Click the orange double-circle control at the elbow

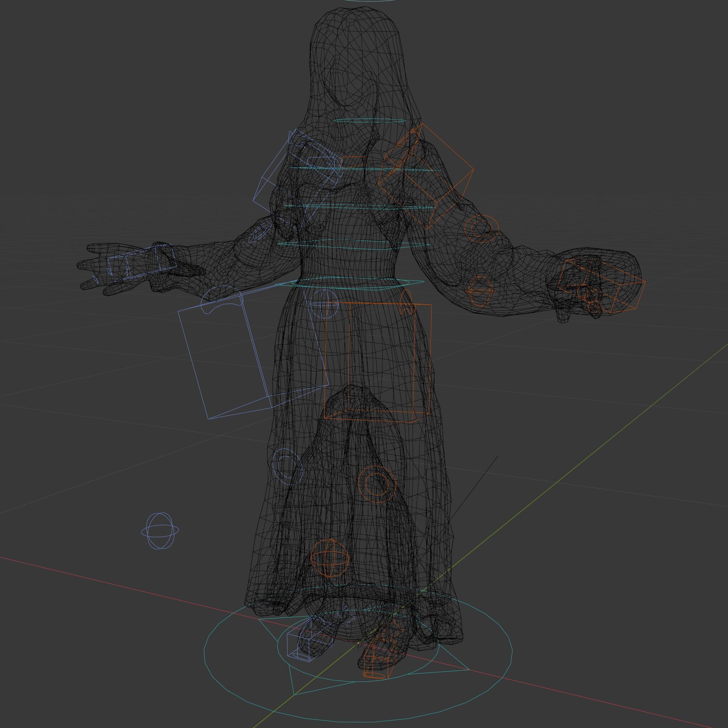click(481, 228)
